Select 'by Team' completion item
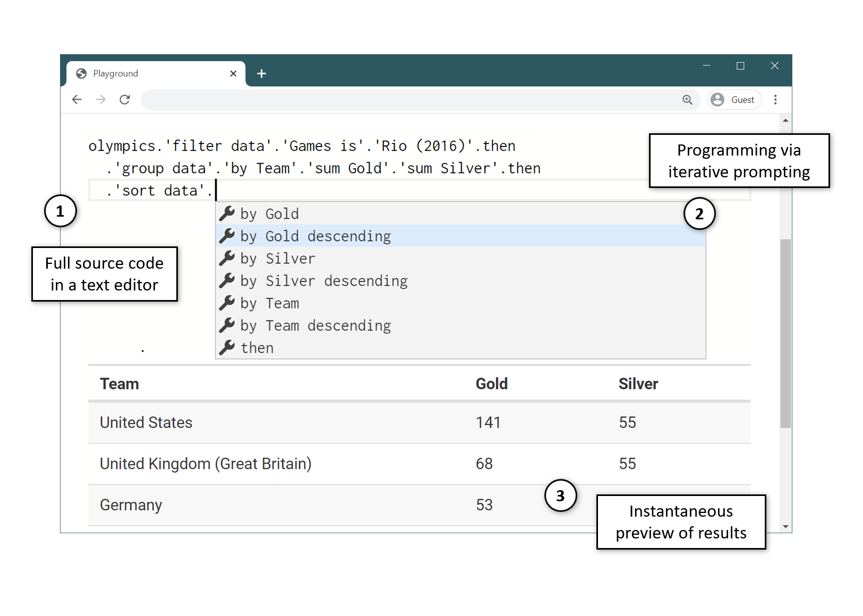This screenshot has width=863, height=616. pos(270,303)
